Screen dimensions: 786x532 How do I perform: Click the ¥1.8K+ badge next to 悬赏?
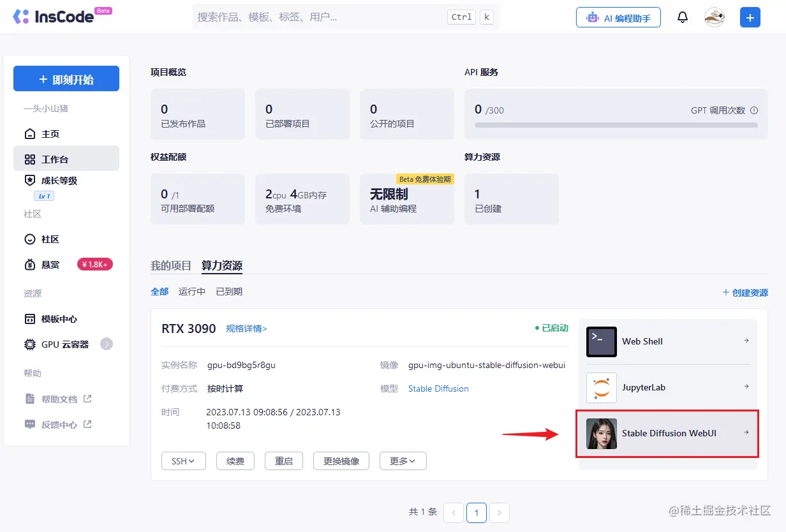coord(95,264)
